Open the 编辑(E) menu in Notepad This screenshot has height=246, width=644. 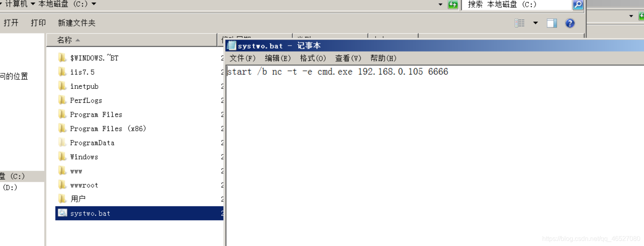[278, 58]
